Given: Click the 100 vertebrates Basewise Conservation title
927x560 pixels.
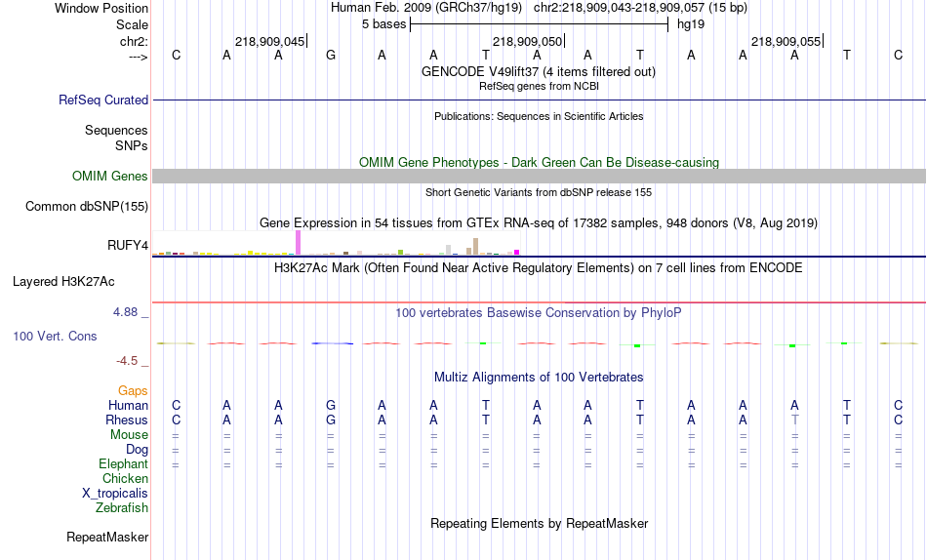Looking at the screenshot, I should [539, 313].
